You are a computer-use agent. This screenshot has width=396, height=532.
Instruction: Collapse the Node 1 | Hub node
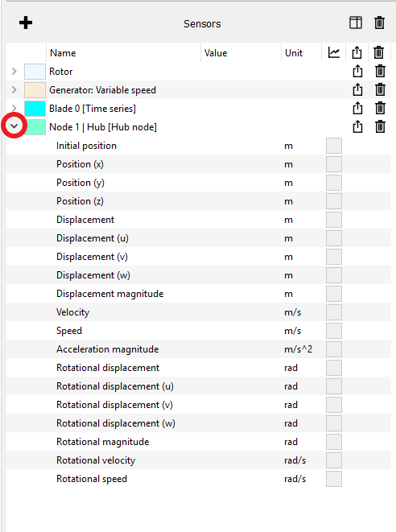point(14,126)
